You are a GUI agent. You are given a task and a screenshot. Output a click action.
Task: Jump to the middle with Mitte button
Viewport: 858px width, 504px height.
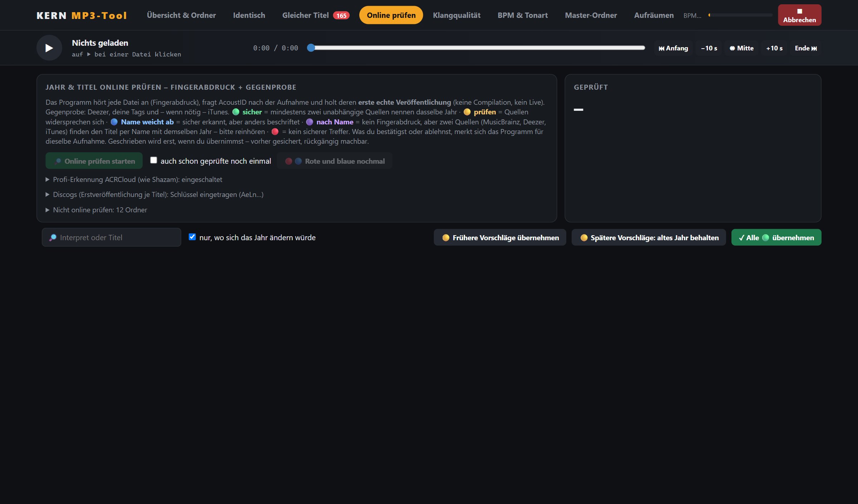click(x=741, y=48)
